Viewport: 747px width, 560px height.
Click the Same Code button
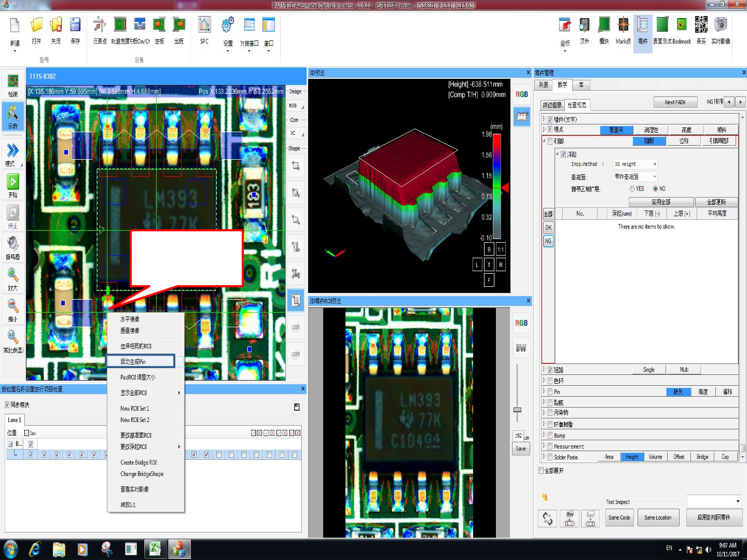(x=619, y=517)
